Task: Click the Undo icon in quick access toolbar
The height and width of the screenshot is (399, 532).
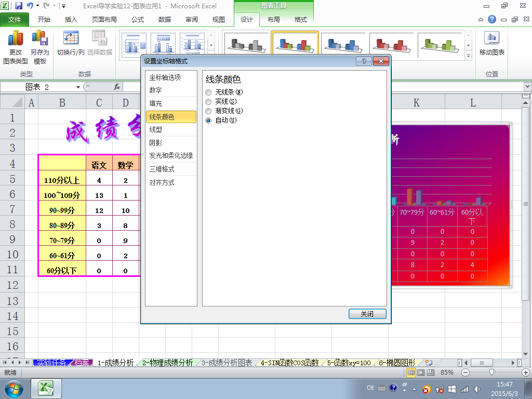Action: pos(30,6)
